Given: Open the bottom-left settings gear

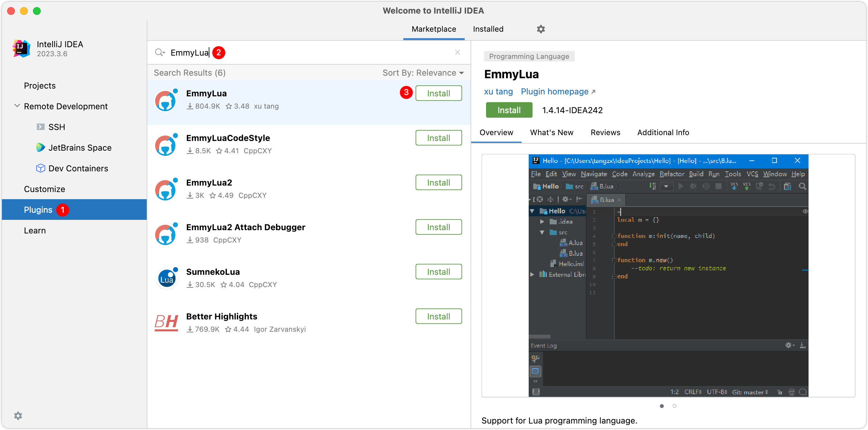Looking at the screenshot, I should point(18,415).
